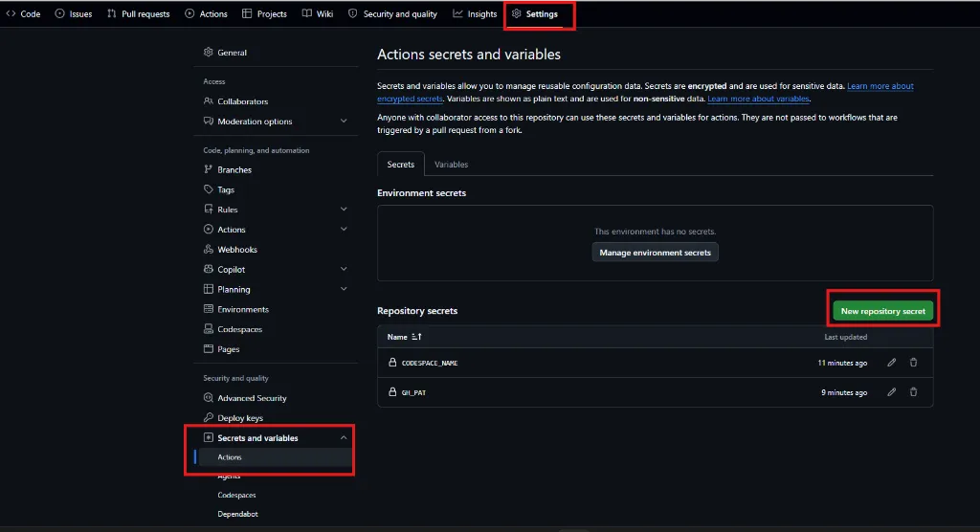Click the lock icon beside CODESPACE_NAME

(392, 362)
